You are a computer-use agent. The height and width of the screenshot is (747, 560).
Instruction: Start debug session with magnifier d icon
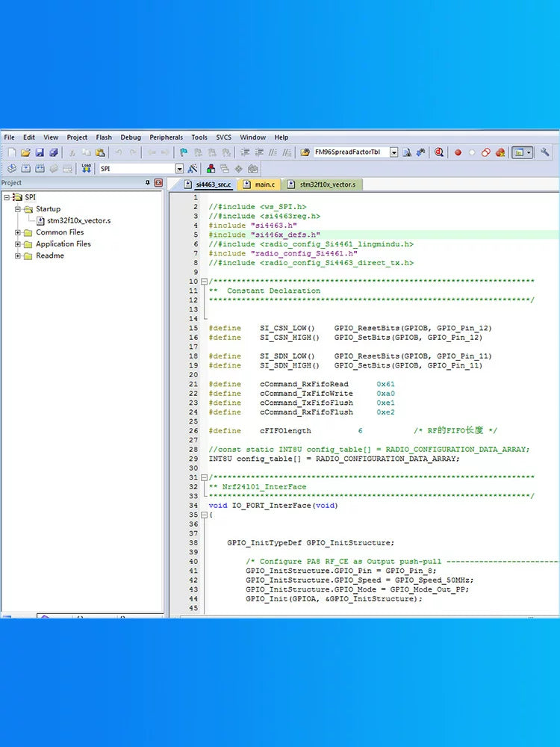(x=439, y=152)
